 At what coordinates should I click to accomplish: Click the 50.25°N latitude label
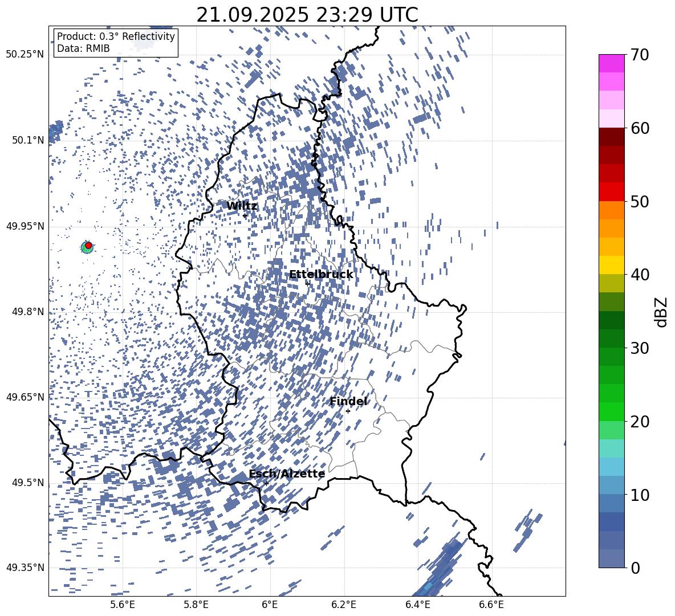click(26, 55)
